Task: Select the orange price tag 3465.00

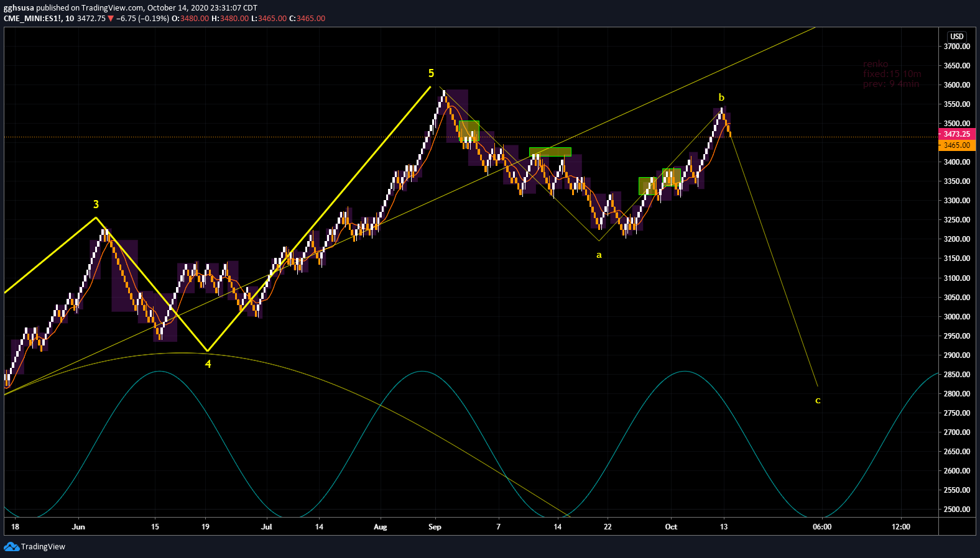Action: coord(956,145)
